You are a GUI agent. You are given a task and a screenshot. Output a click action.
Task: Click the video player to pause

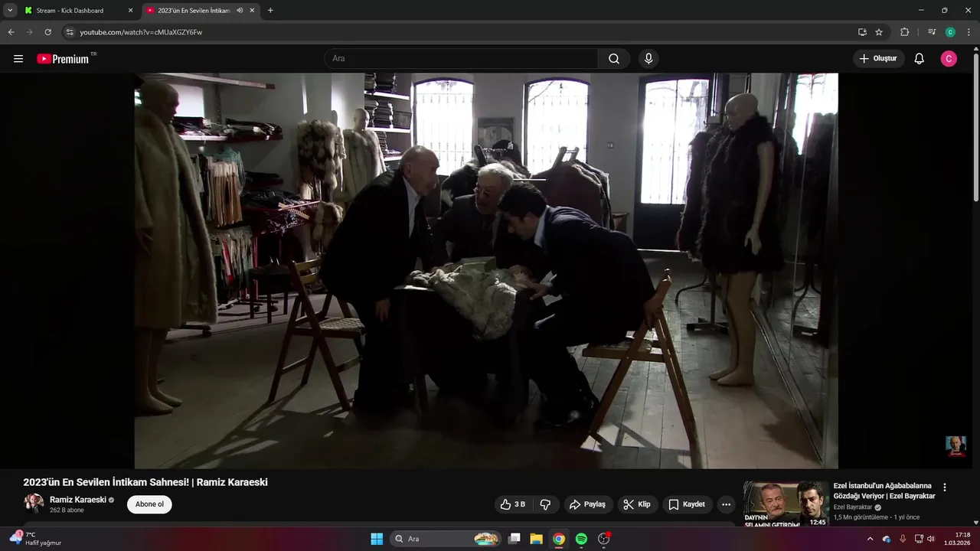pyautogui.click(x=486, y=271)
